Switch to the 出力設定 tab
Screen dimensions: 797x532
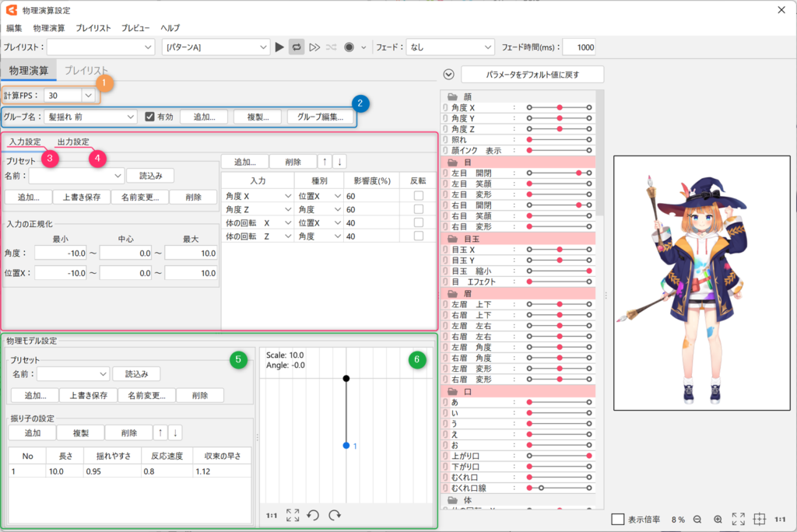point(73,142)
